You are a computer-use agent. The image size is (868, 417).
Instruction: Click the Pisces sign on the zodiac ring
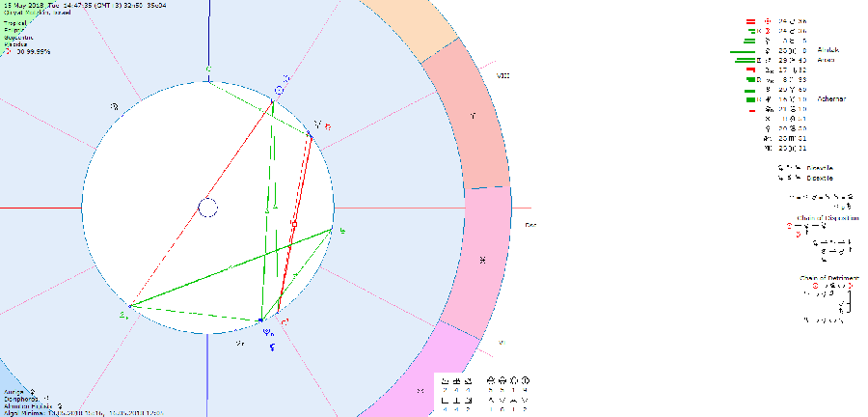point(483,260)
